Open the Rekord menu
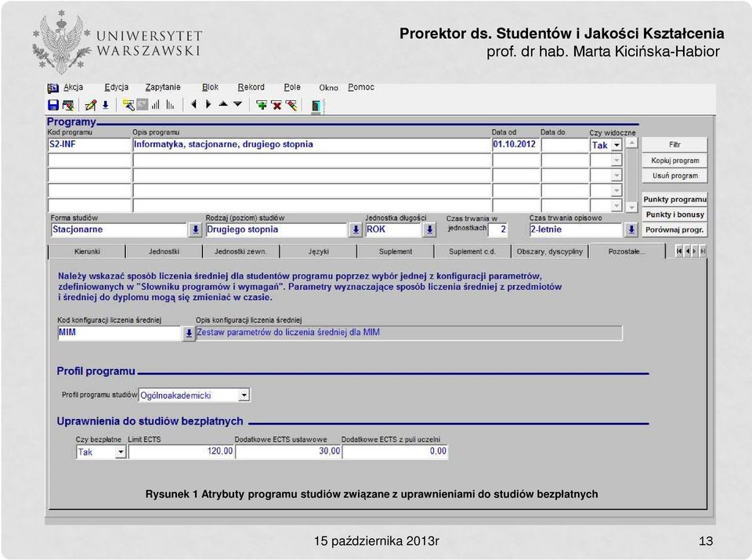Viewport: 752px width, 560px height. pyautogui.click(x=251, y=87)
